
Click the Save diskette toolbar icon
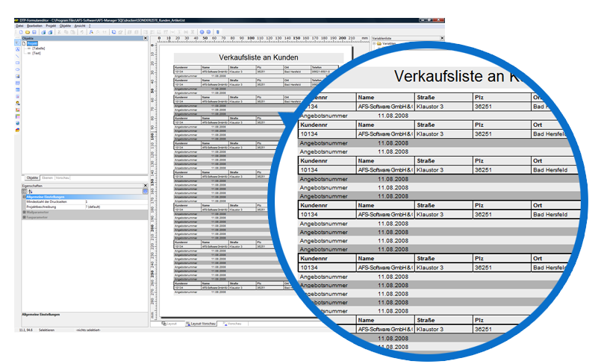click(x=34, y=32)
